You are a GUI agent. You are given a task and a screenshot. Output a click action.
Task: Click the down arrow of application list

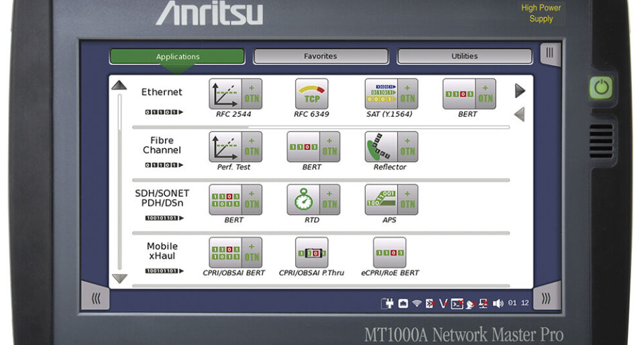[119, 279]
